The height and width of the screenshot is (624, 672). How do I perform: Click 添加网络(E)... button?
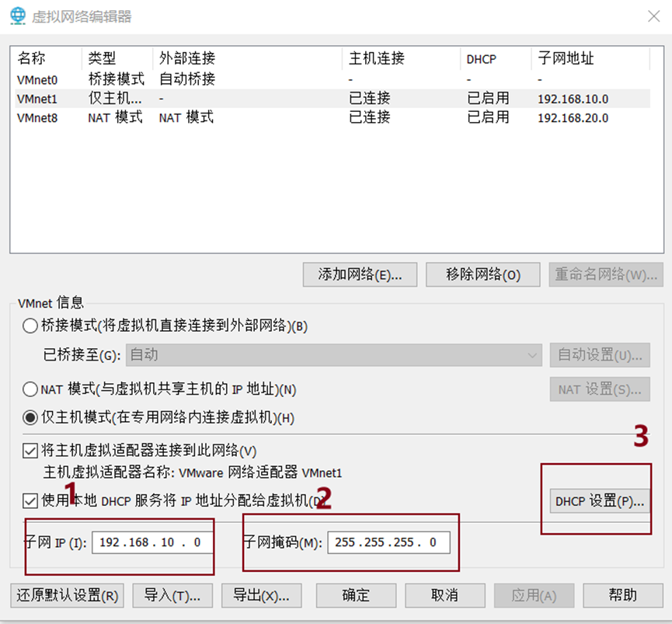click(360, 275)
